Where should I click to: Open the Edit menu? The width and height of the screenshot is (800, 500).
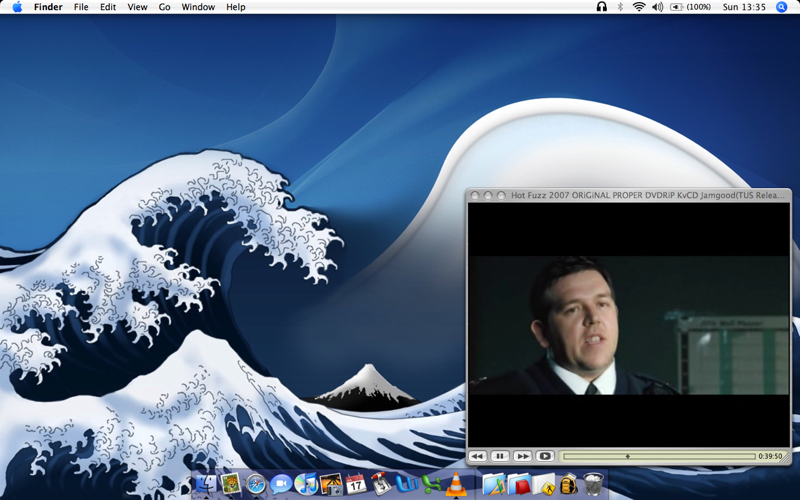click(108, 7)
